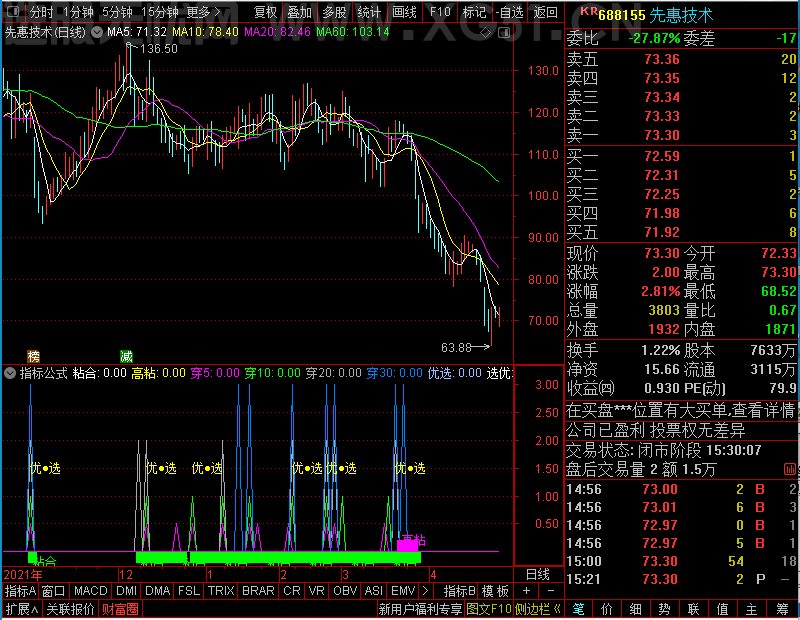Open the 分时 intraday chart view
The width and height of the screenshot is (800, 620).
click(42, 12)
